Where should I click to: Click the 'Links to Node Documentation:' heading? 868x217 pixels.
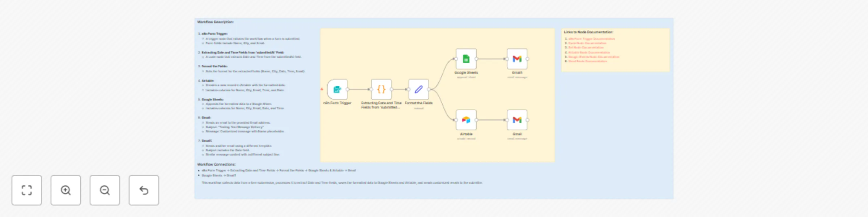pos(588,32)
